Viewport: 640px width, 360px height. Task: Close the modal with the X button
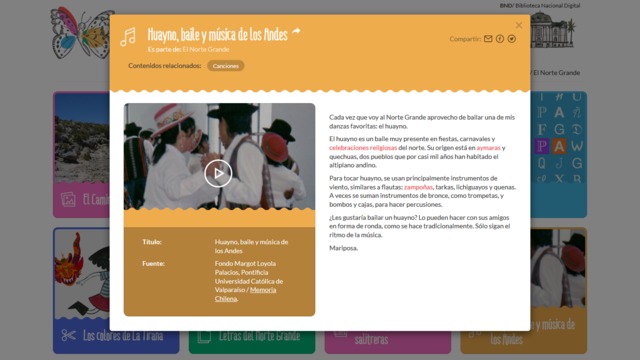point(519,25)
